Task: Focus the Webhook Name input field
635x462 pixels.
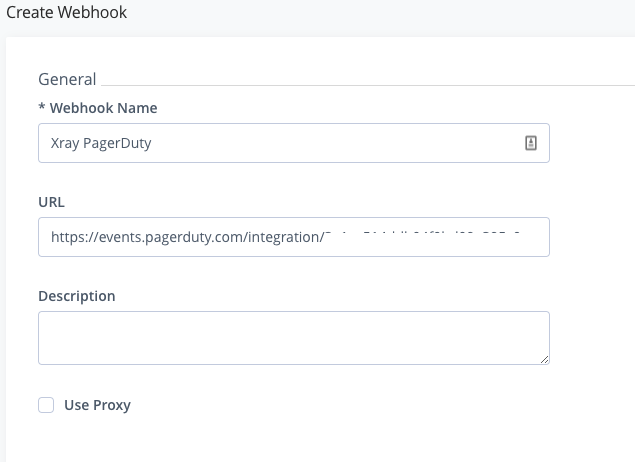Action: click(x=294, y=143)
